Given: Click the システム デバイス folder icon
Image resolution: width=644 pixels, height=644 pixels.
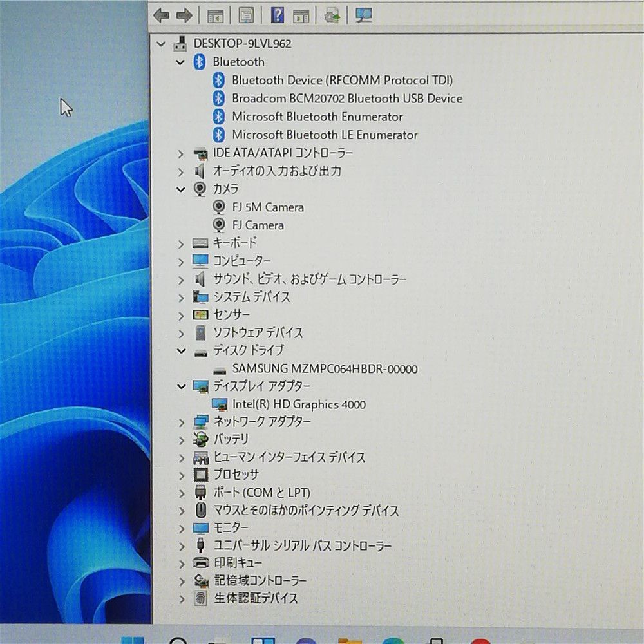Looking at the screenshot, I should tap(200, 297).
